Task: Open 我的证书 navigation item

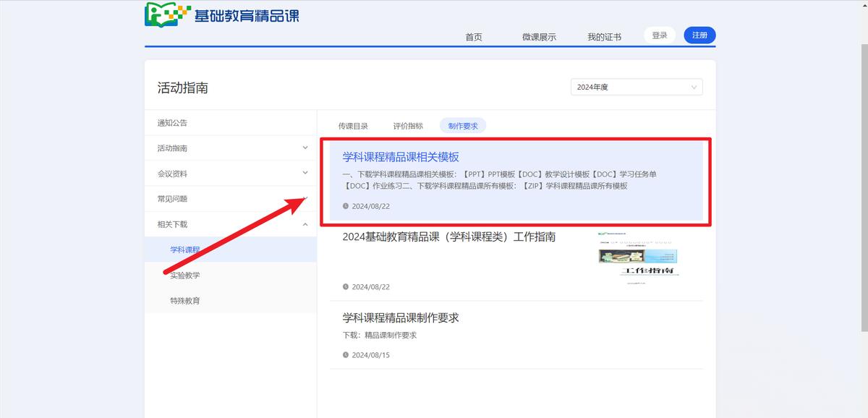Action: [x=604, y=37]
